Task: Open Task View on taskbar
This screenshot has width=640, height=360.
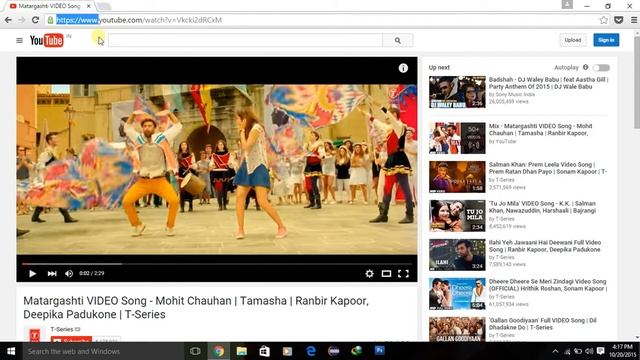Action: point(195,351)
